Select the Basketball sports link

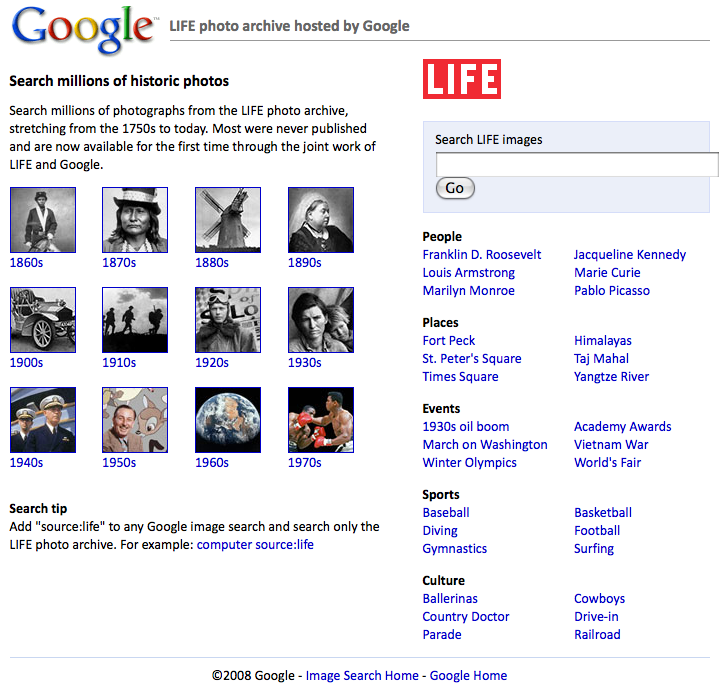(x=603, y=513)
